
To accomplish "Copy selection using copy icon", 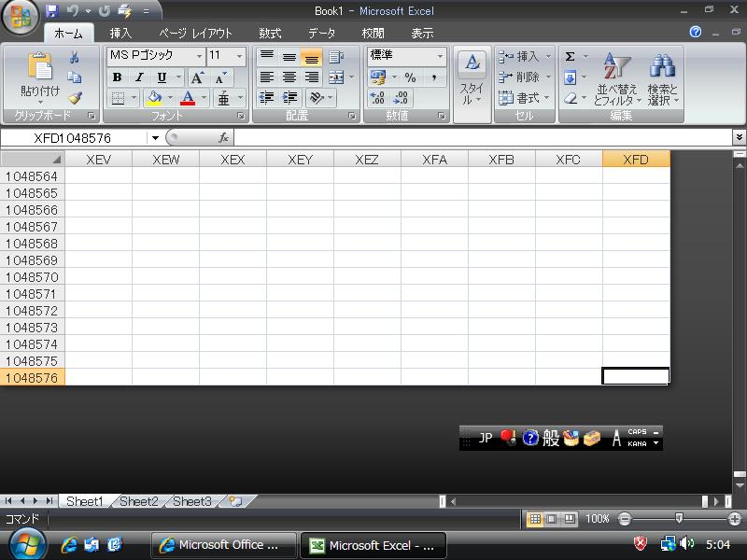I will click(75, 77).
